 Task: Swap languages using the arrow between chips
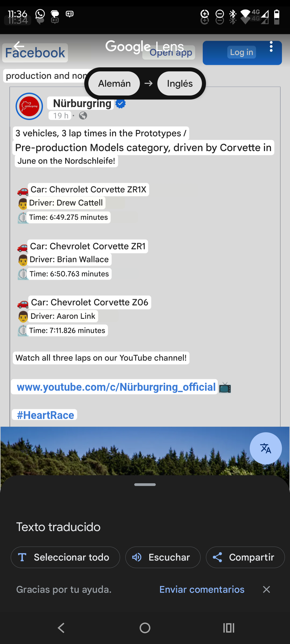pos(148,83)
